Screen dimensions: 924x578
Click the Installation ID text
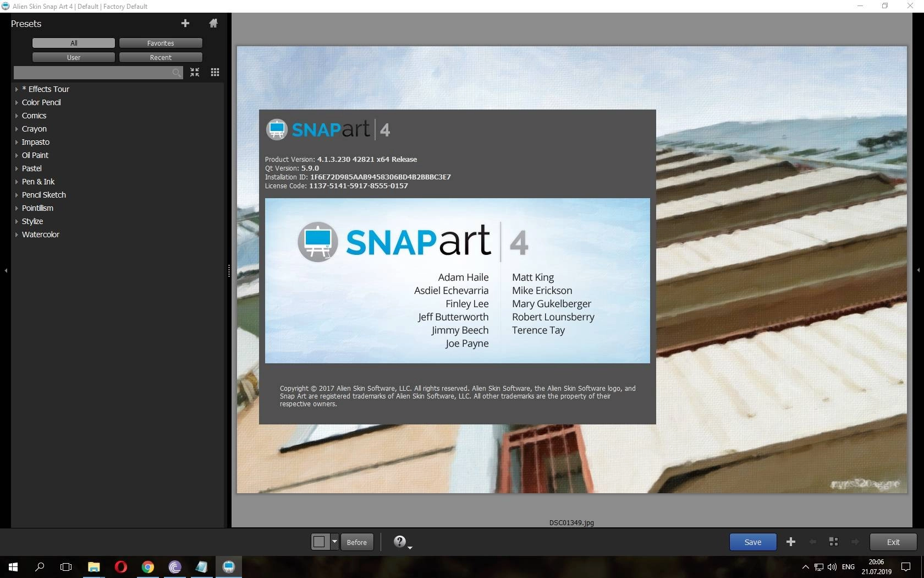(x=358, y=177)
